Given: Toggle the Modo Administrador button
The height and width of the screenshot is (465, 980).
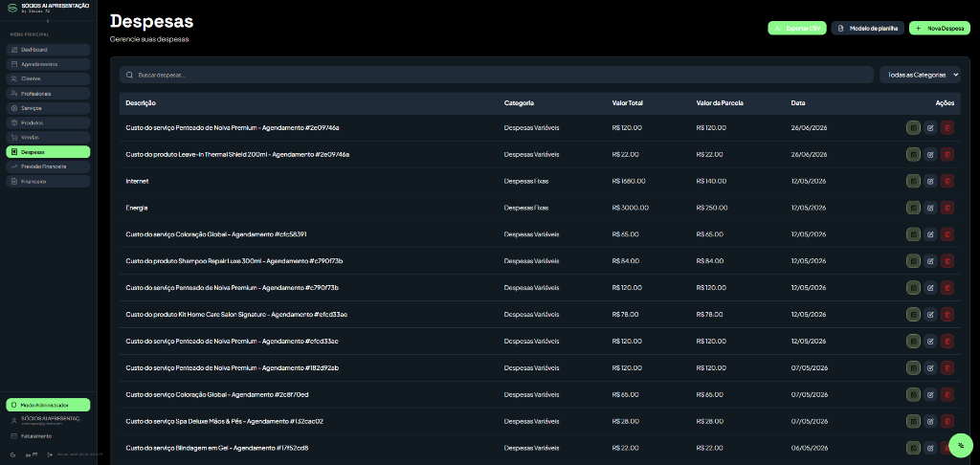Looking at the screenshot, I should point(48,405).
